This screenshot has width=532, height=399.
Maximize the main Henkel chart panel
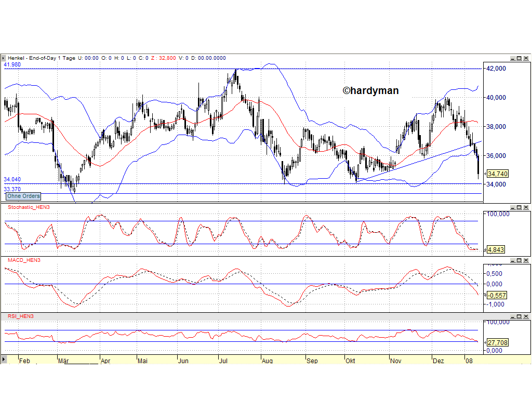tap(519, 58)
